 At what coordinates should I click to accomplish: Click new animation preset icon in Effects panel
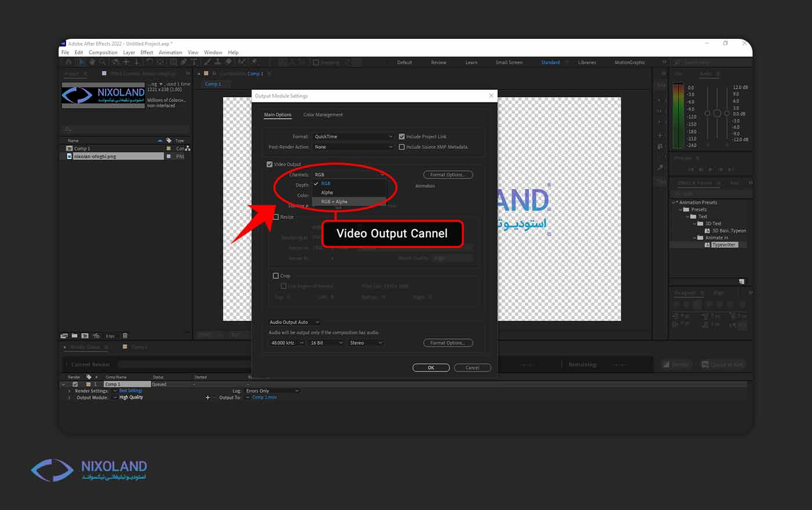pyautogui.click(x=741, y=282)
